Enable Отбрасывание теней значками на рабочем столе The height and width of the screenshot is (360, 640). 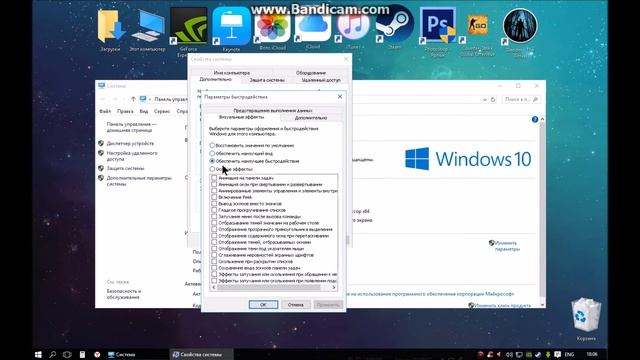214,223
